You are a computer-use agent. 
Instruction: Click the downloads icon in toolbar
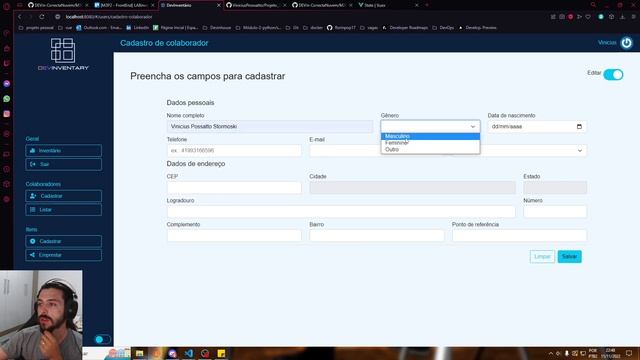tap(622, 17)
